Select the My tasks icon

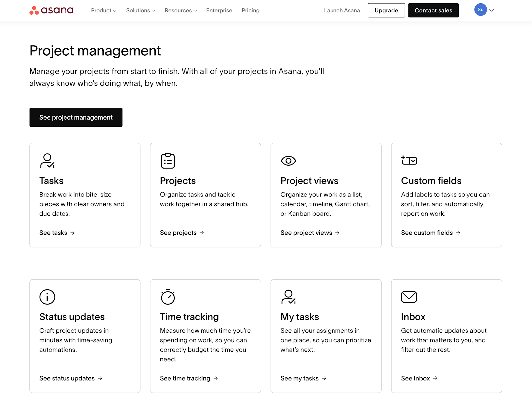(289, 297)
